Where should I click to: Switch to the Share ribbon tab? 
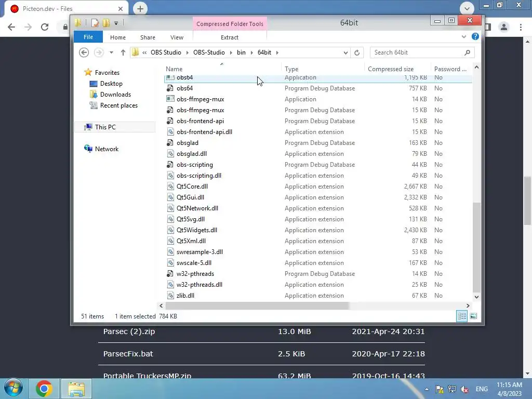coord(148,37)
